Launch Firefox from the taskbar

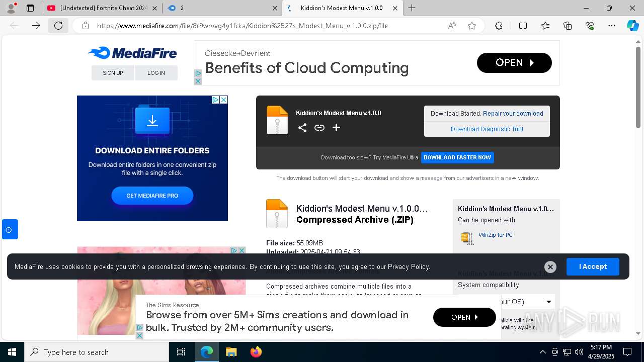[256, 352]
